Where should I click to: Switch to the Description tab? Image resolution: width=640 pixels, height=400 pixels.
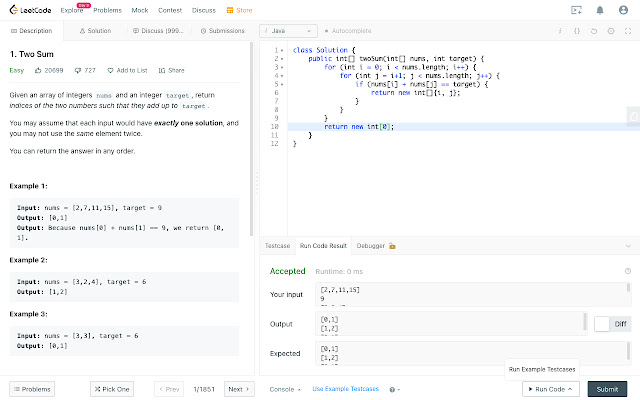point(31,31)
